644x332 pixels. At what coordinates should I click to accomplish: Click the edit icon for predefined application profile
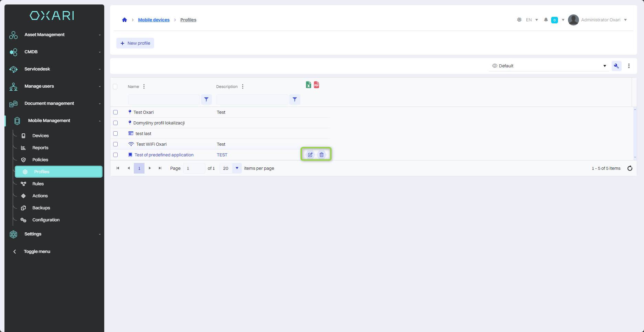[310, 155]
